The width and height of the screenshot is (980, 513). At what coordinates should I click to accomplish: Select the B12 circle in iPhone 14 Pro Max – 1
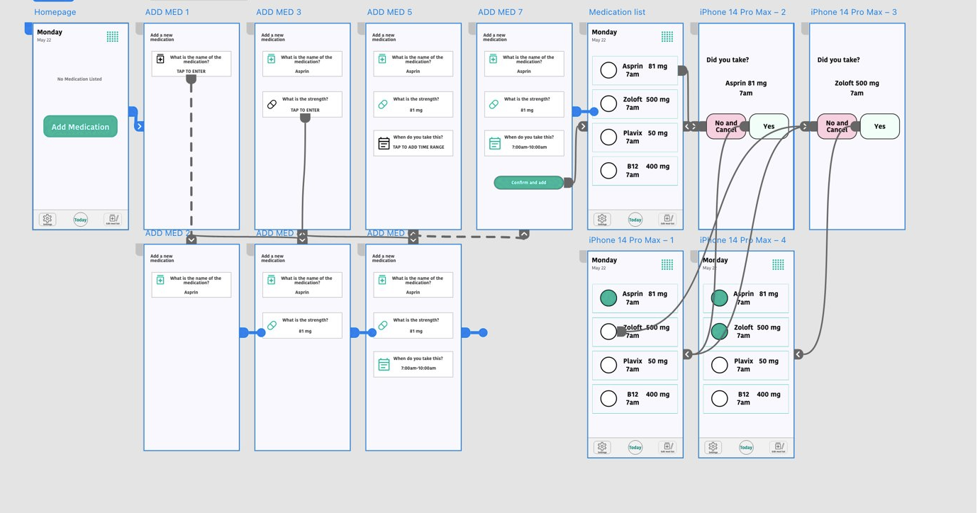pos(608,398)
